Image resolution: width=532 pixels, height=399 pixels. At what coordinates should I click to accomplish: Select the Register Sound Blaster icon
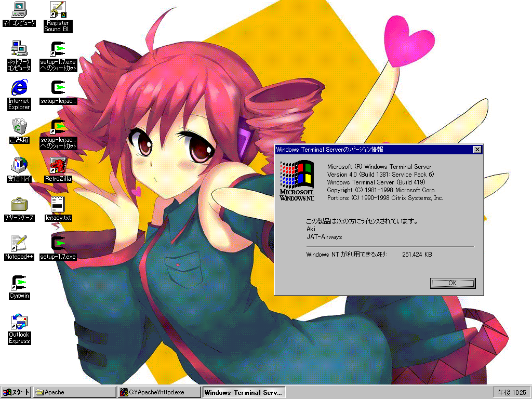click(58, 9)
